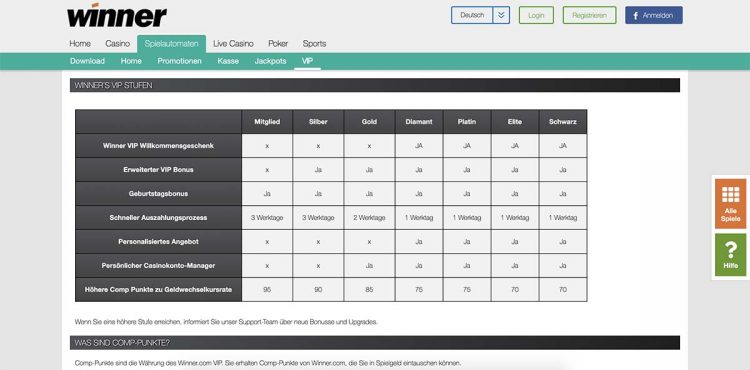Click the Erweiterter VIP Bonus row label
750x370 pixels.
click(x=158, y=170)
